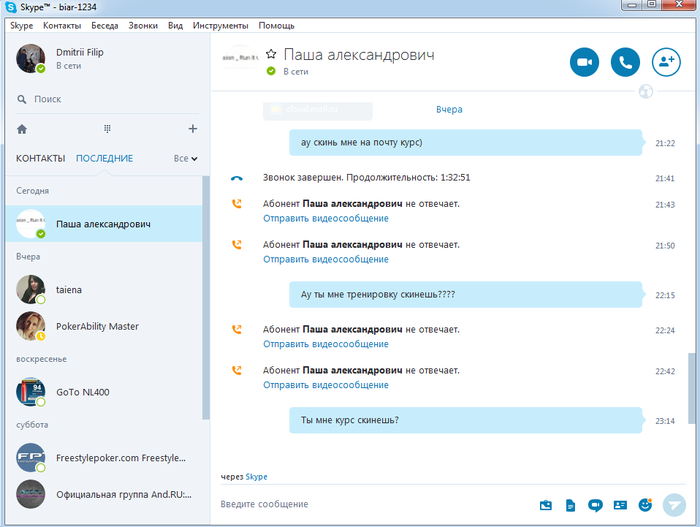Click 'Звонок завершен. Продолжительность: 1:32:51' entry
Image resolution: width=700 pixels, height=527 pixels.
366,178
